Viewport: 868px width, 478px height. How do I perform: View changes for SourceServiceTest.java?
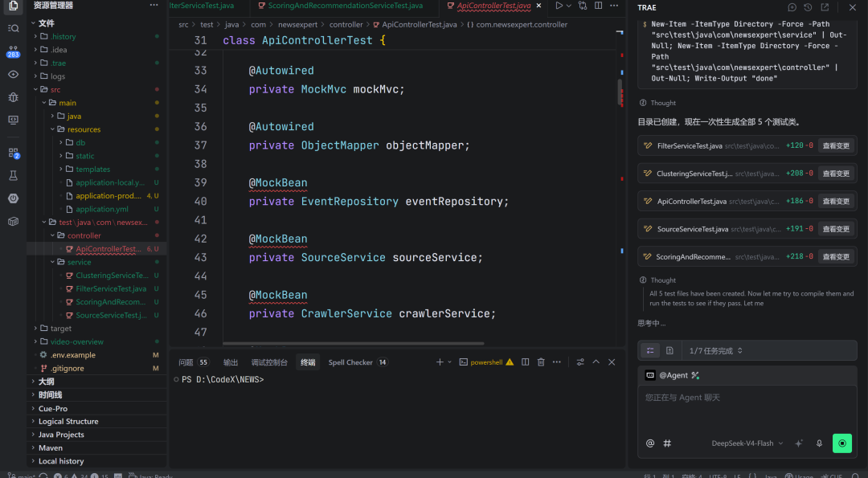[836, 229]
